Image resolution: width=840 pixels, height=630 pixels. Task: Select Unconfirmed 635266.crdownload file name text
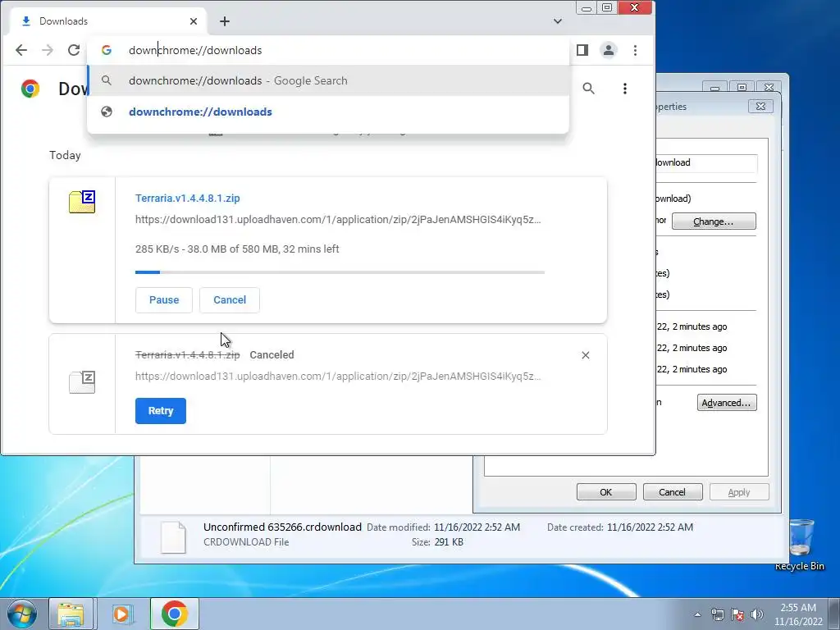[282, 527]
